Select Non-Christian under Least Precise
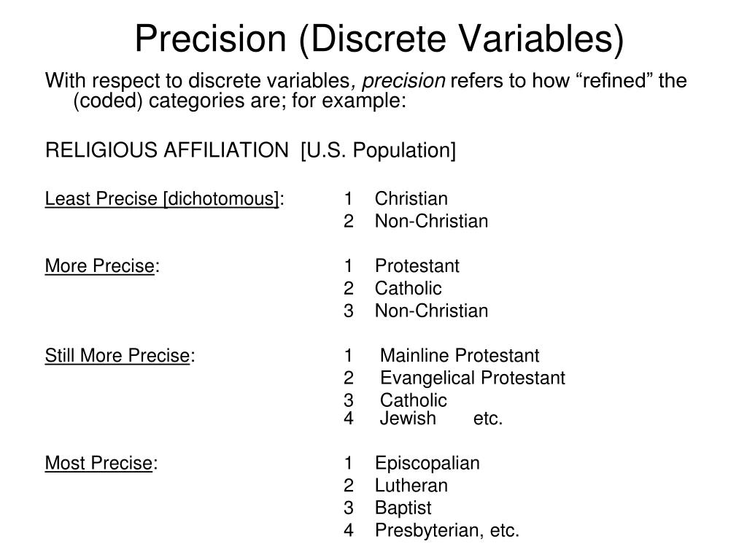Image resolution: width=747 pixels, height=560 pixels. [x=431, y=221]
